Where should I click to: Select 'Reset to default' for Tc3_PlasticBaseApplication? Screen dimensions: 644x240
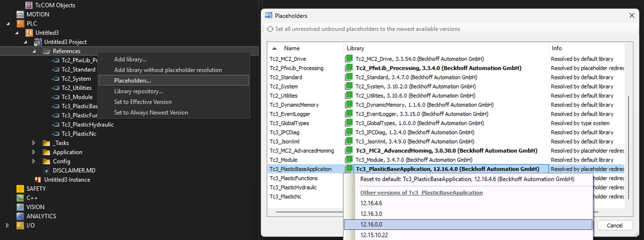468,179
